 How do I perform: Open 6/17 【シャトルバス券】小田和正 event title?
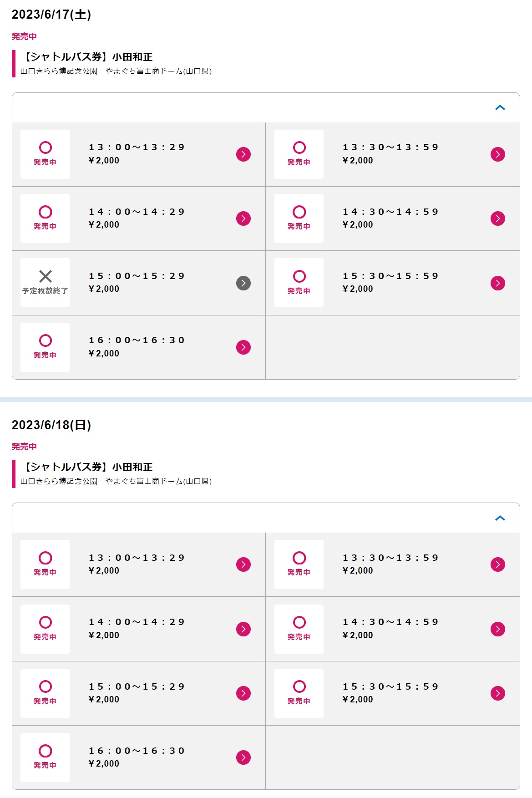tap(86, 57)
